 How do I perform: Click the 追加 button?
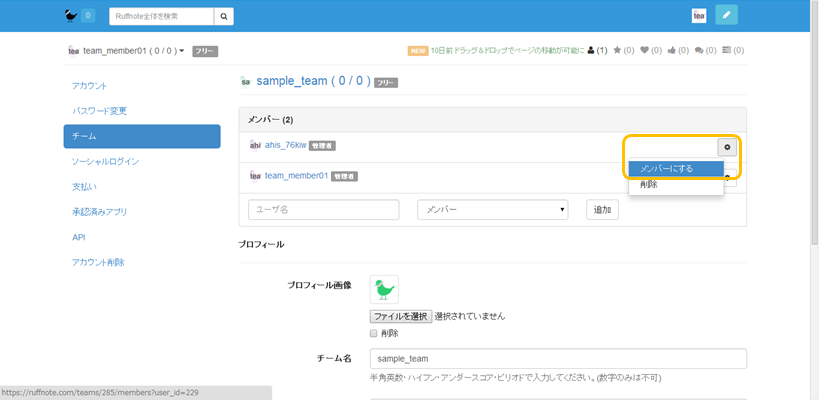pyautogui.click(x=602, y=210)
